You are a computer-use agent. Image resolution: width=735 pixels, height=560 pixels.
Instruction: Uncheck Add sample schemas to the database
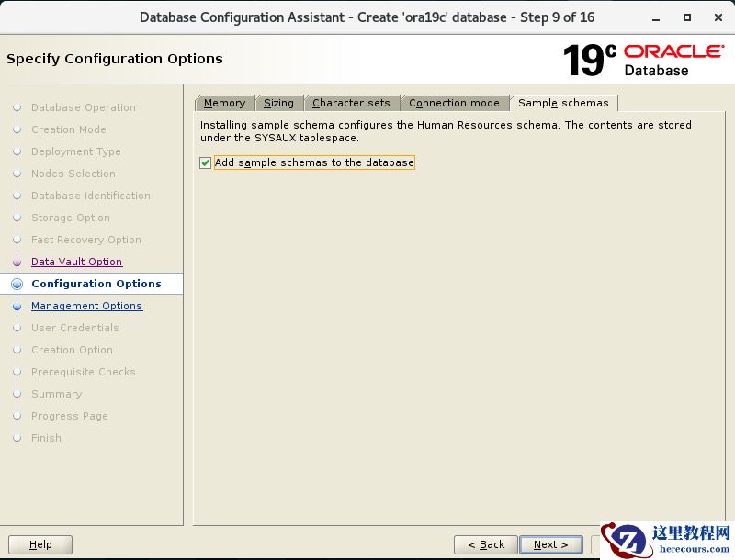coord(205,162)
